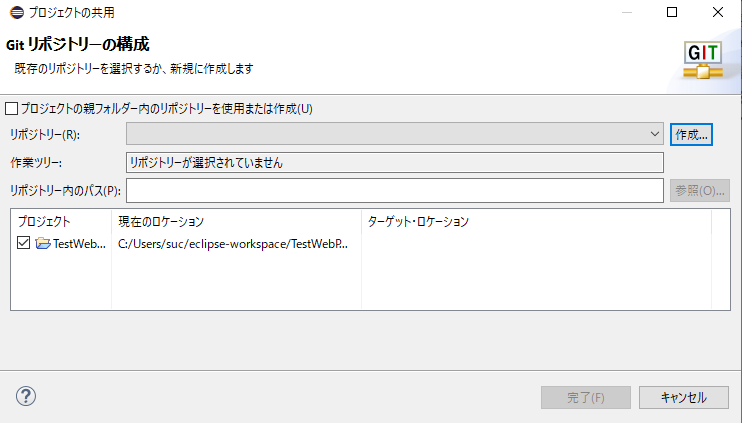Click the Eclipse icon in title bar
The height and width of the screenshot is (423, 742).
pos(17,12)
